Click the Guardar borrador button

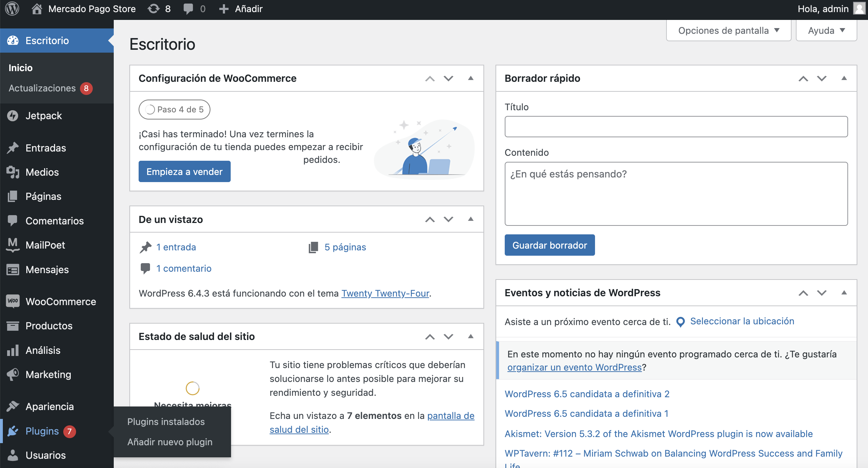pyautogui.click(x=550, y=245)
